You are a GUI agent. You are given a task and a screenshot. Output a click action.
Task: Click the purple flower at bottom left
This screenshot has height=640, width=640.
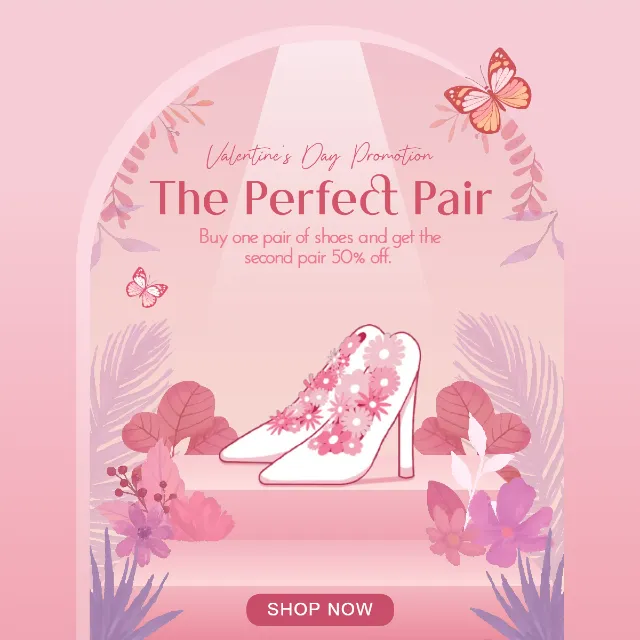[x=143, y=535]
